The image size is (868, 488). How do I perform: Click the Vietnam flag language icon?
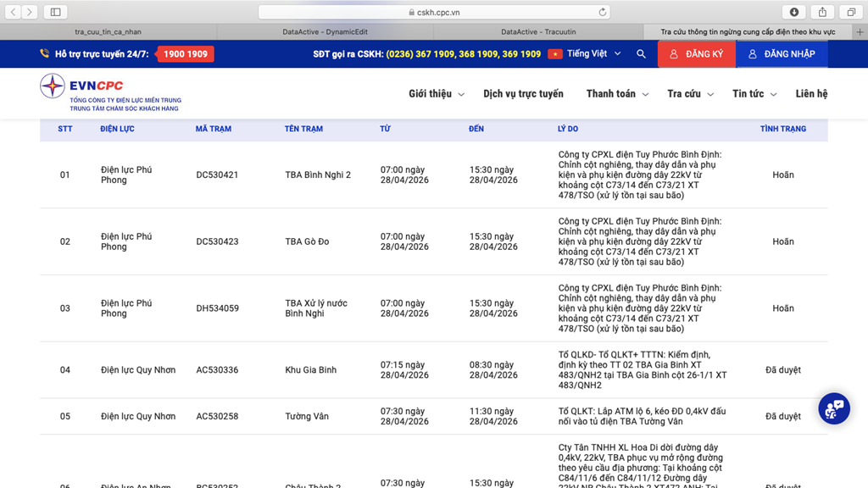coord(555,54)
